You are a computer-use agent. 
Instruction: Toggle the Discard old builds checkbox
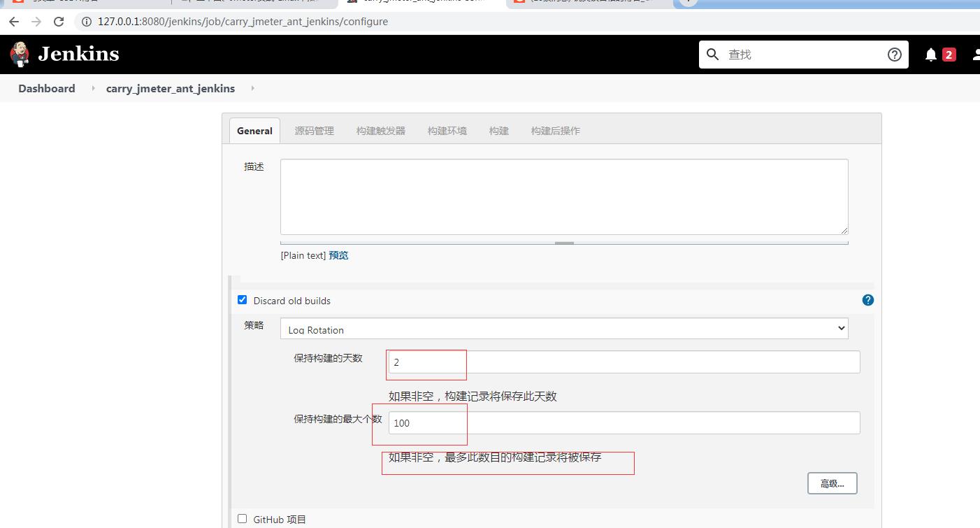tap(243, 300)
